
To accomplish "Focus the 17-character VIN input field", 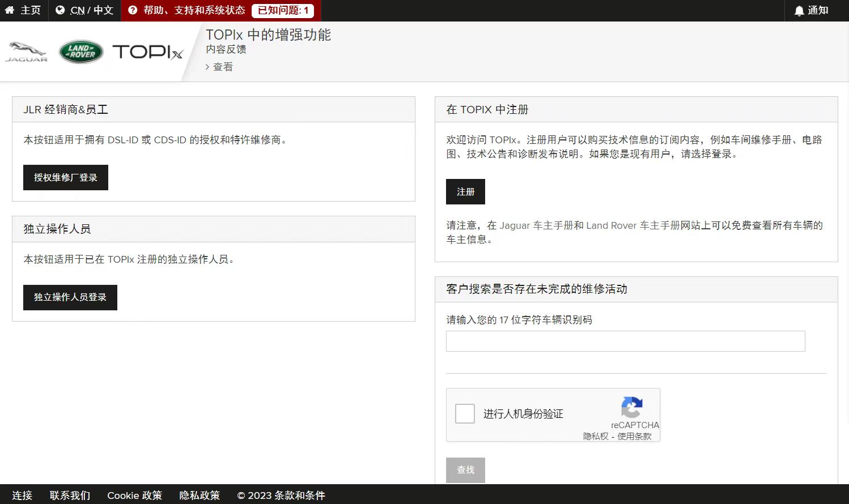I will [625, 341].
